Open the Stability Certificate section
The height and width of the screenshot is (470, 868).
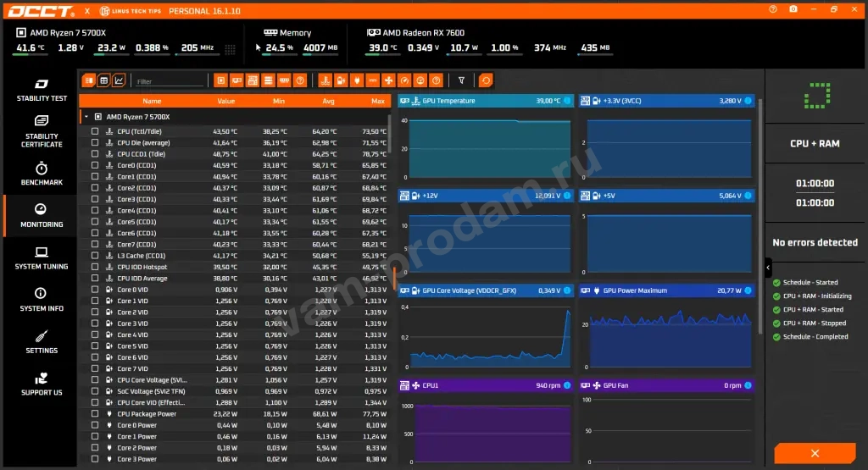click(x=42, y=131)
